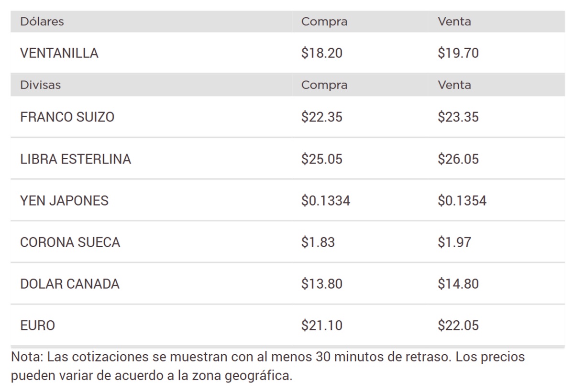Click the FRANCO SUIZO row label
The image size is (574, 392).
[x=67, y=117]
